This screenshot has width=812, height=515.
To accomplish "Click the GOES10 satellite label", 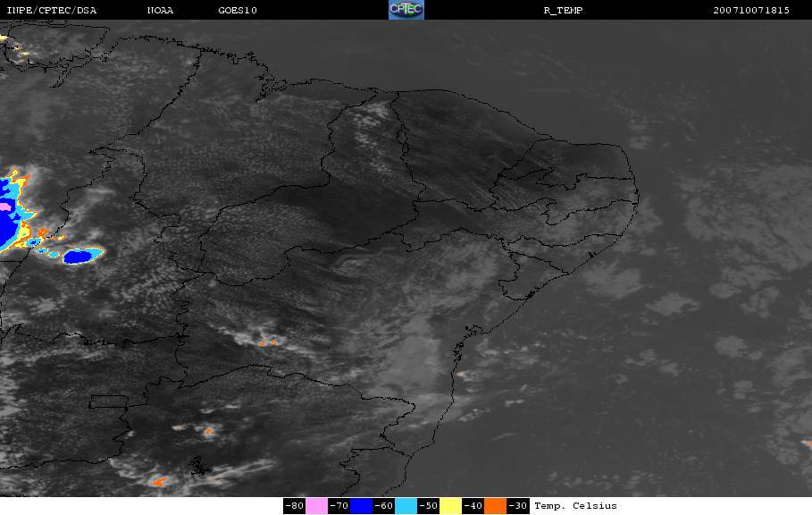I will (x=238, y=10).
